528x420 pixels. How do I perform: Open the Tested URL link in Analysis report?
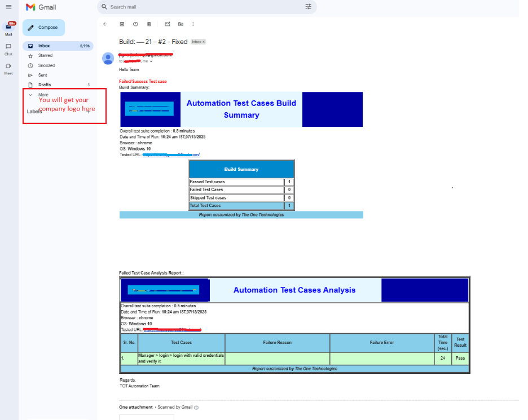(172, 330)
